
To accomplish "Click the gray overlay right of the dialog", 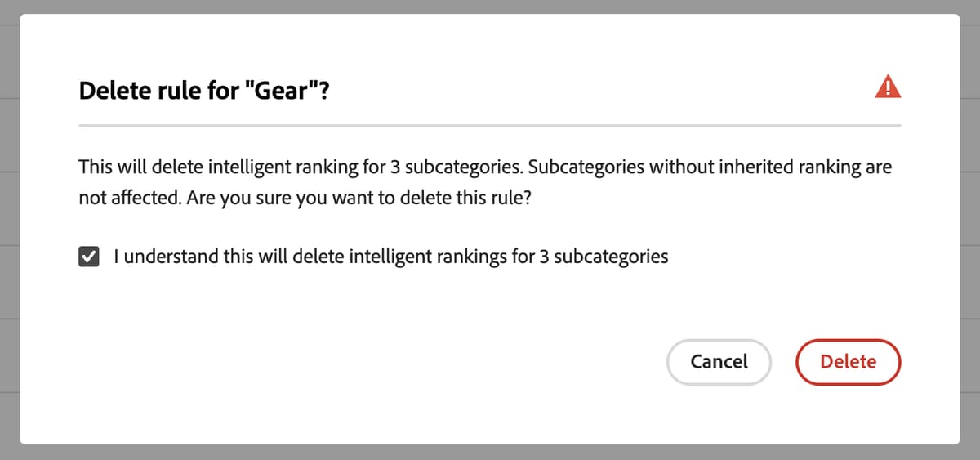I will pos(969,229).
